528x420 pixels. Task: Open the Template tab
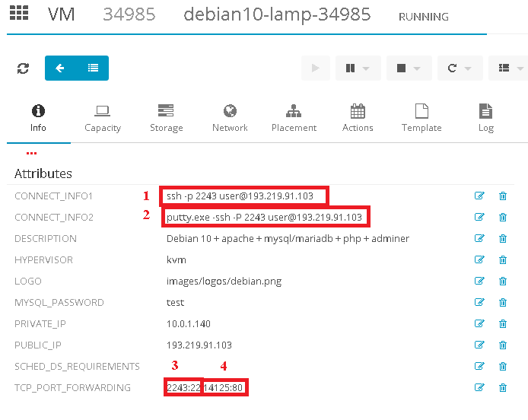pyautogui.click(x=421, y=118)
